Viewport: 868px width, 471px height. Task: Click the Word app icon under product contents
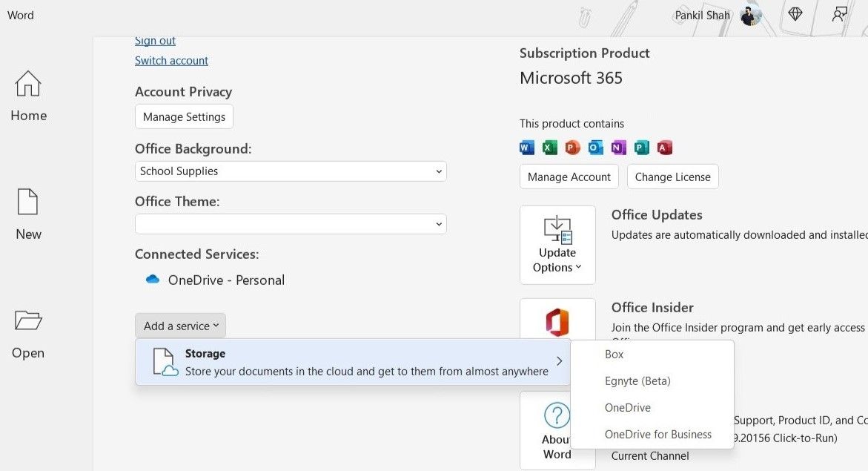point(527,148)
